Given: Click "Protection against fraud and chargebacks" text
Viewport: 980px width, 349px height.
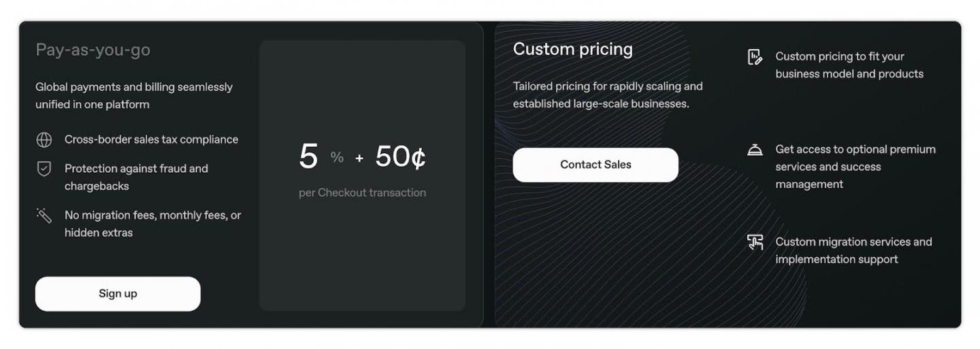Looking at the screenshot, I should [136, 177].
